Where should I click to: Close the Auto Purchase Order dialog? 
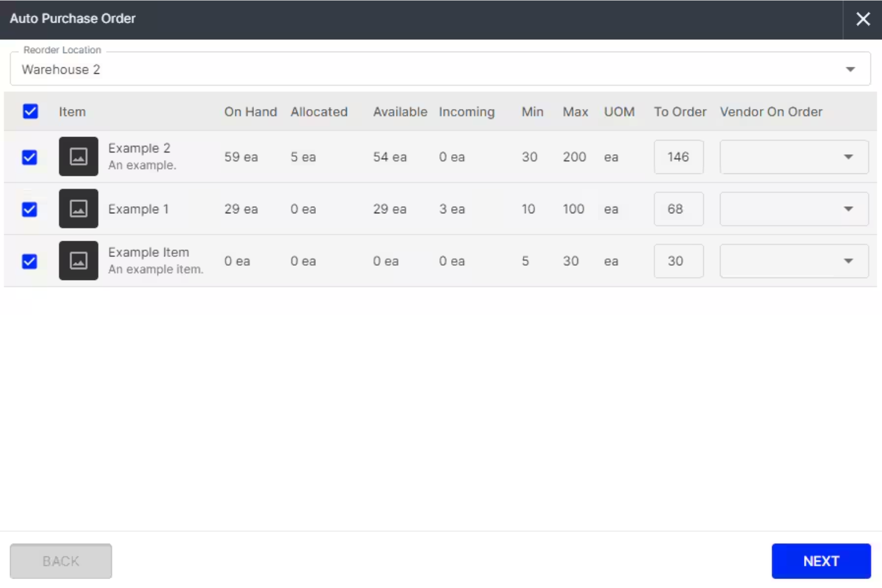pos(863,18)
